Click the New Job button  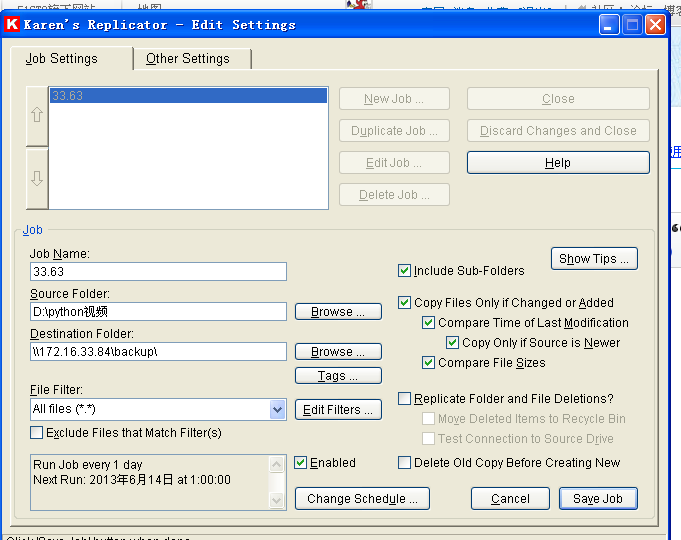(x=394, y=99)
